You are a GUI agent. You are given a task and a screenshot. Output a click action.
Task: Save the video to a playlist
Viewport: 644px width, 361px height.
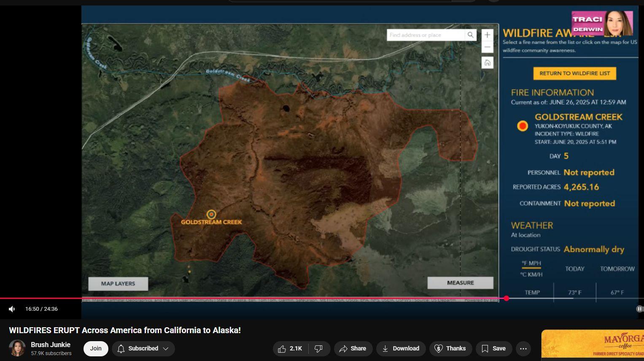(493, 349)
